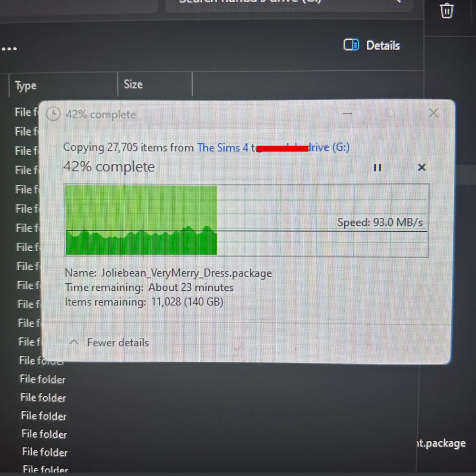
Task: Click the Speed: 93.0 MB/s label
Action: [x=380, y=222]
